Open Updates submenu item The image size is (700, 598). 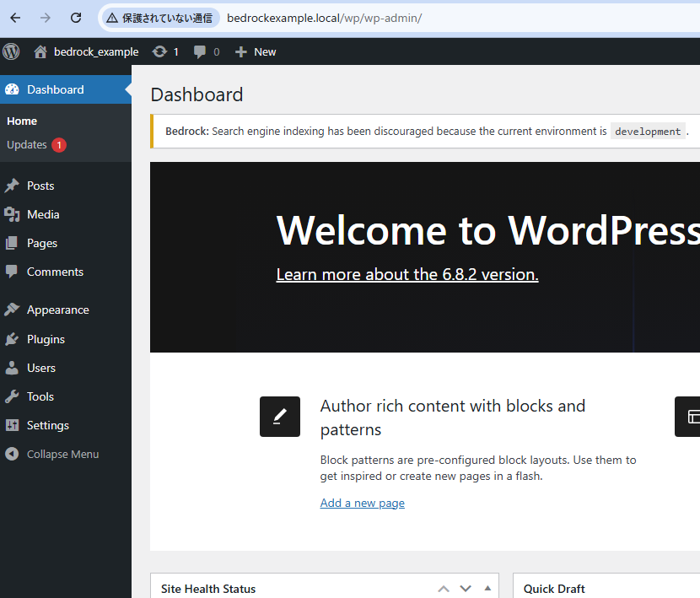coord(27,145)
